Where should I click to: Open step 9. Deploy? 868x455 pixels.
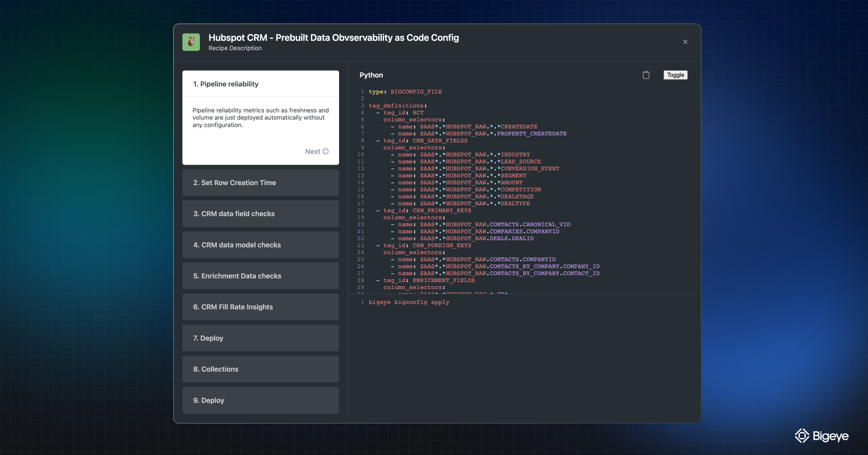261,400
